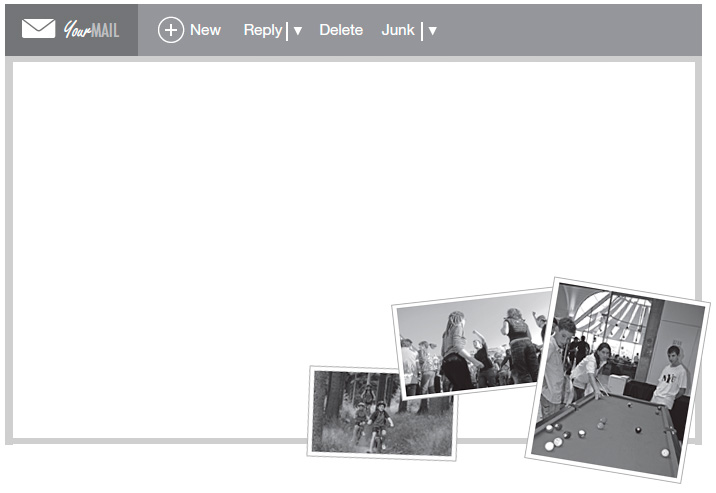716x493 pixels.
Task: Click the white cue ball on the pool table
Action: click(665, 453)
